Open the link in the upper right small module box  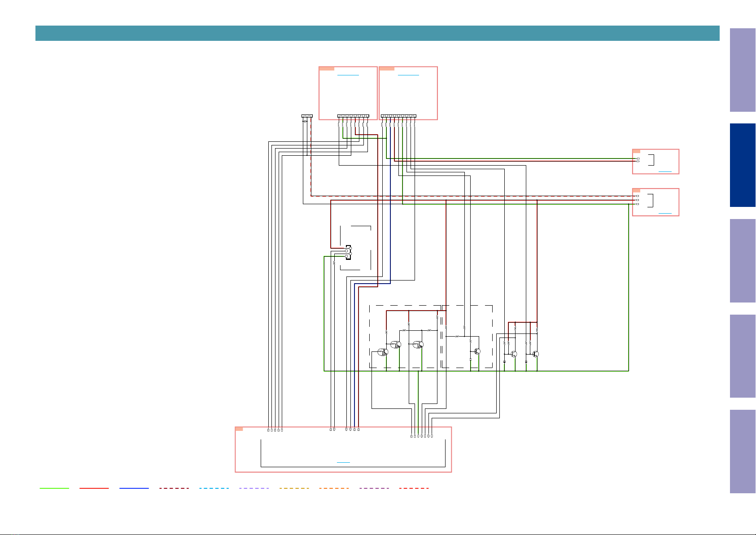665,171
